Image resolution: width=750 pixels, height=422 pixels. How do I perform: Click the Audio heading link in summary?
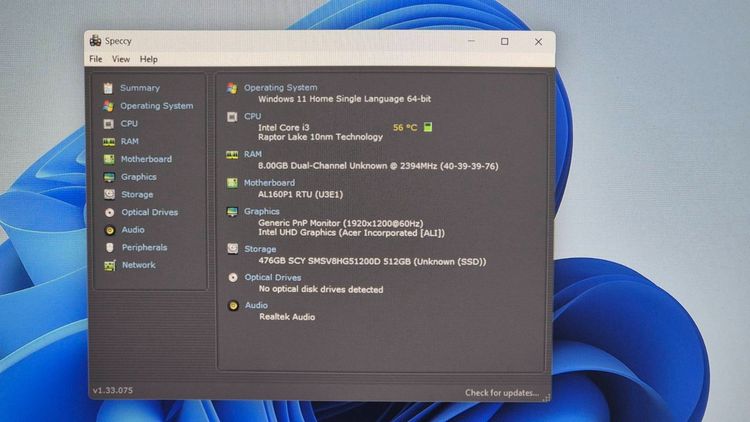[x=256, y=305]
